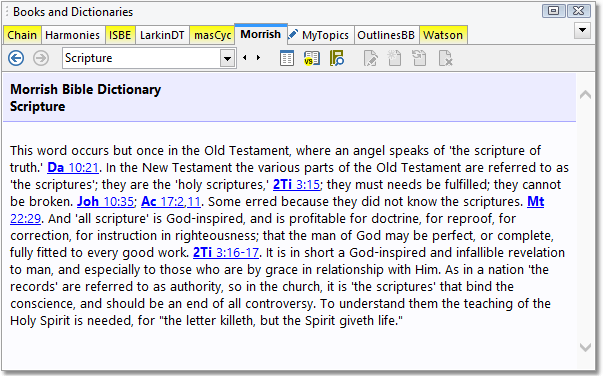Screen dimensions: 603x378
Task: Select the Morrish tab
Action: click(x=260, y=34)
